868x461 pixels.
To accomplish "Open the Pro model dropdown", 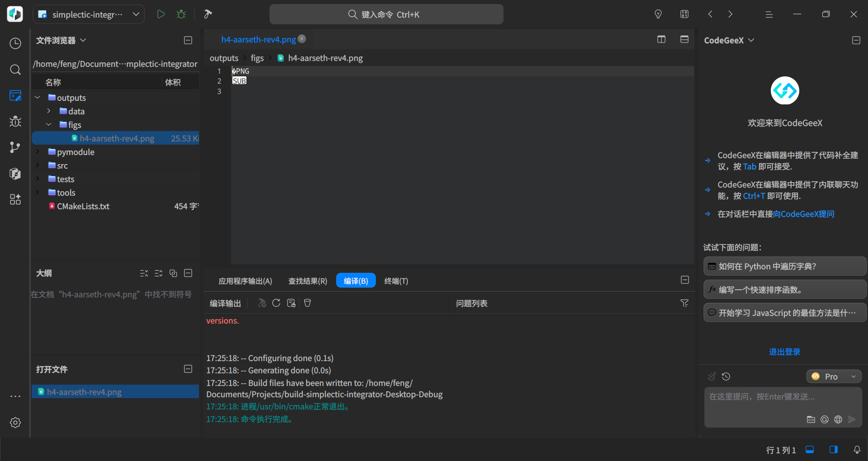I will click(834, 376).
